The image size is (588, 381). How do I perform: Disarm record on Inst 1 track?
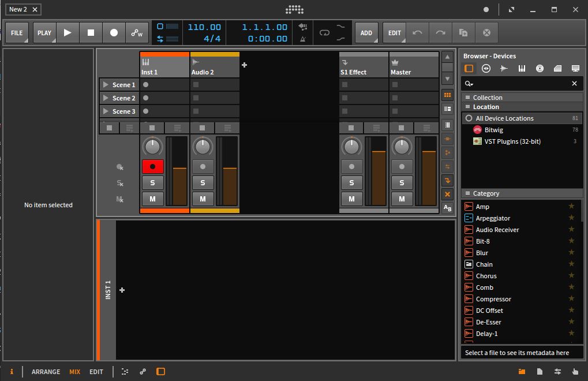tap(152, 166)
